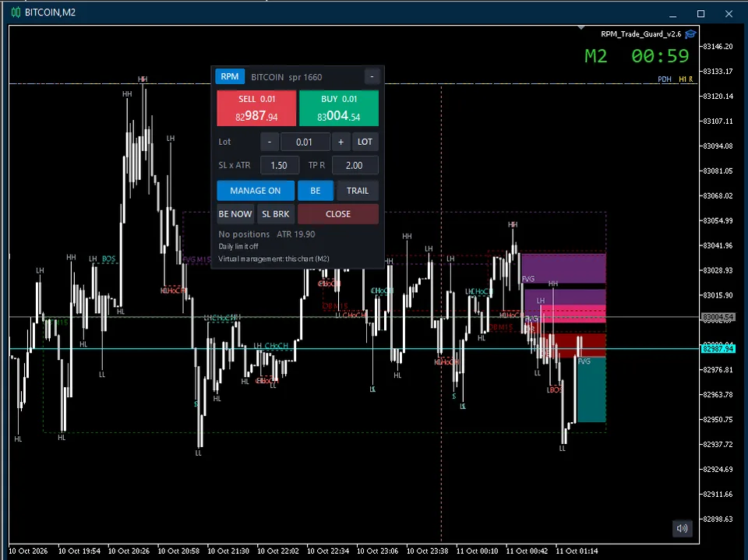Click the M2 timeframe label
The height and width of the screenshot is (560, 748).
tap(596, 56)
